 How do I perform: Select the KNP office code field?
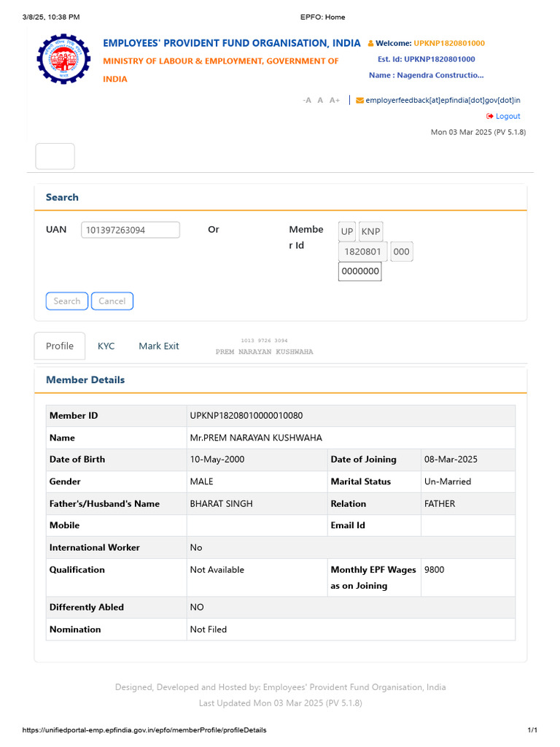point(370,232)
